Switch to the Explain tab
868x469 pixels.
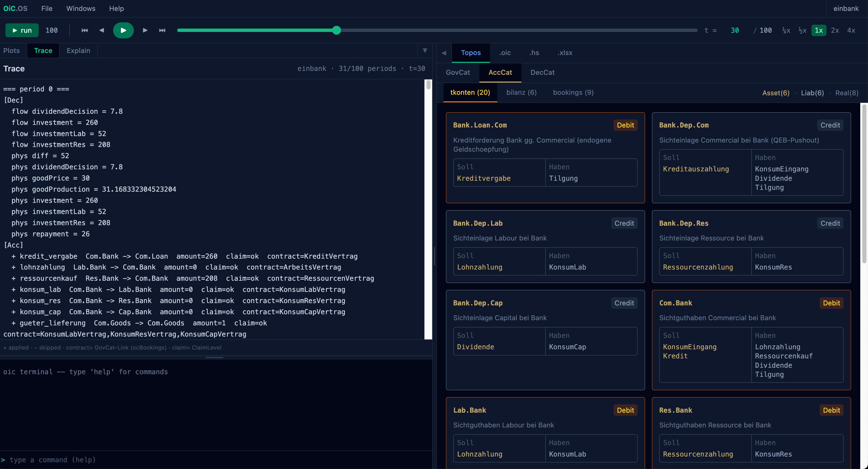pos(78,51)
